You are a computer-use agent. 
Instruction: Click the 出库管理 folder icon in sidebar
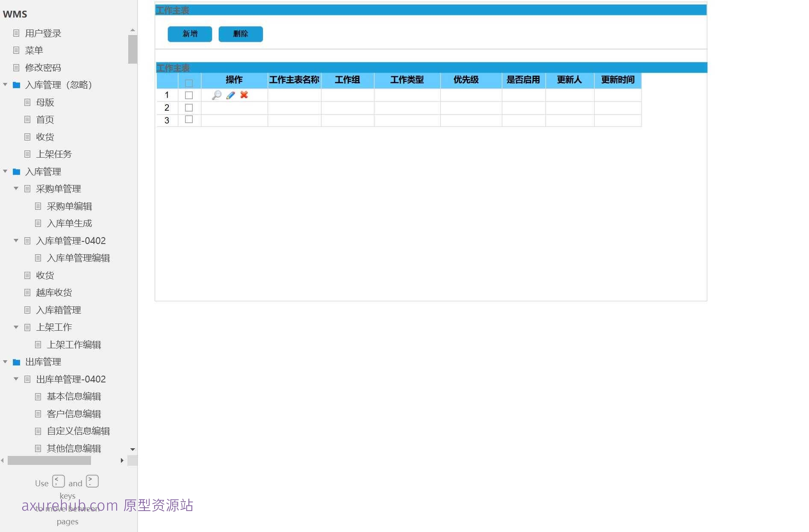click(x=16, y=362)
